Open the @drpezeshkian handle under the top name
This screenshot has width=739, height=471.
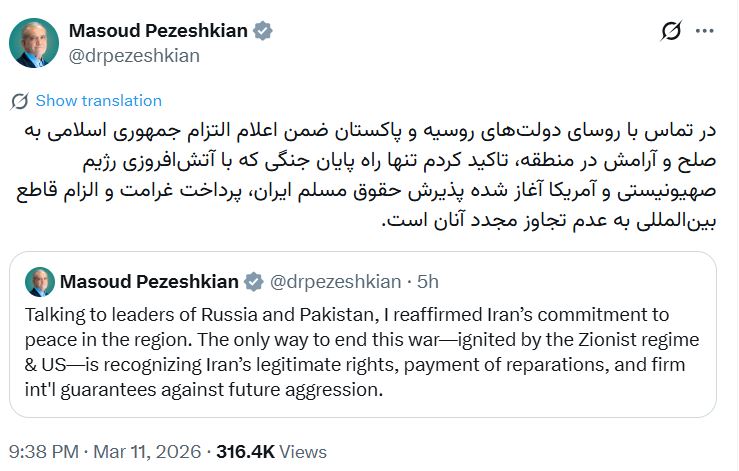pyautogui.click(x=134, y=55)
